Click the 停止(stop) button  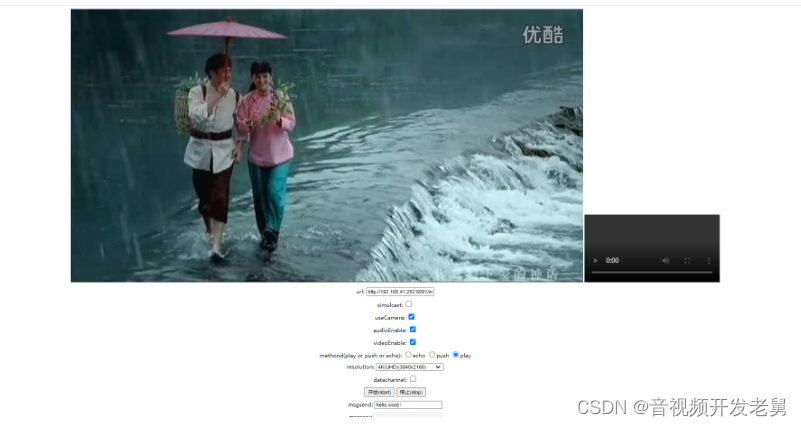[x=411, y=392]
